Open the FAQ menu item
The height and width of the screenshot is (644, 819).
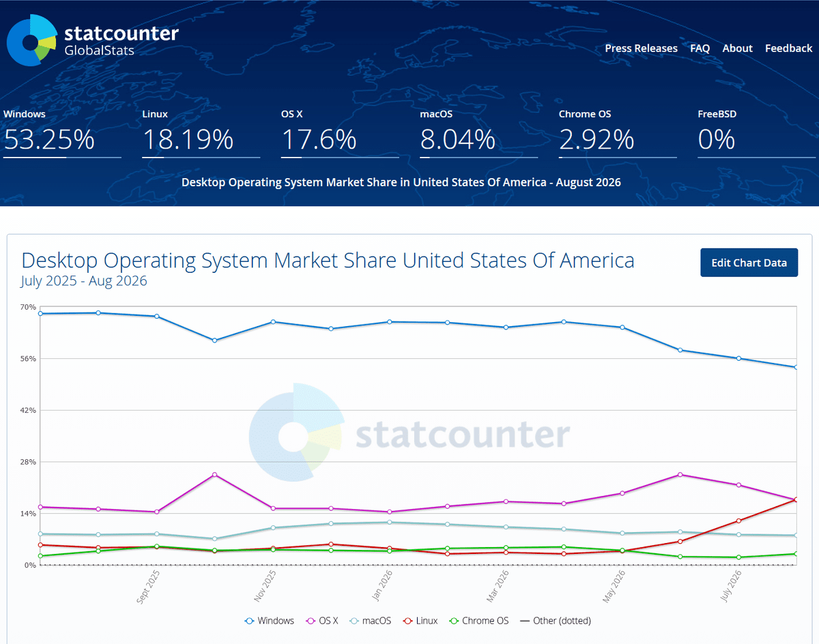[x=700, y=48]
